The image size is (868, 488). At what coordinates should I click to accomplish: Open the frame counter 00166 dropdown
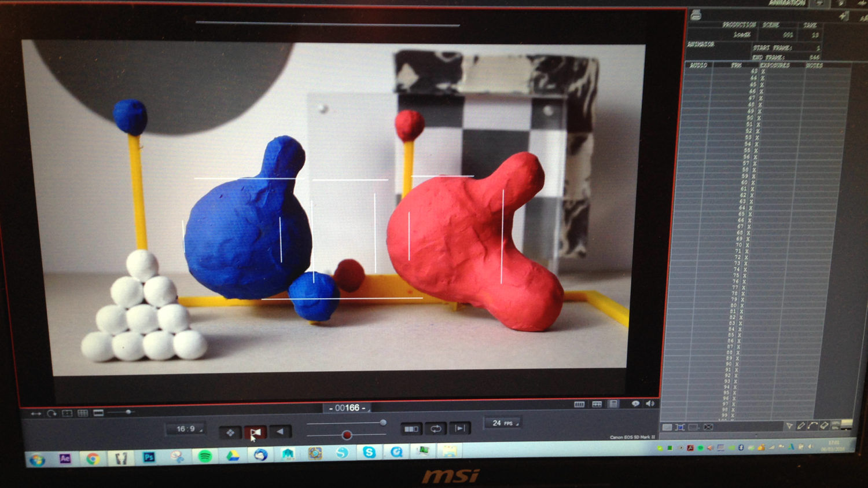(347, 408)
